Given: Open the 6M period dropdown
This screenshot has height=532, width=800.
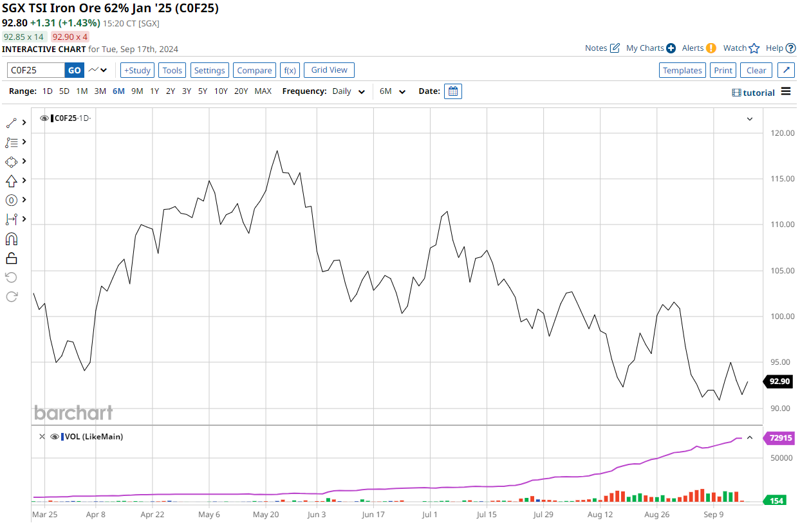Looking at the screenshot, I should pyautogui.click(x=393, y=91).
